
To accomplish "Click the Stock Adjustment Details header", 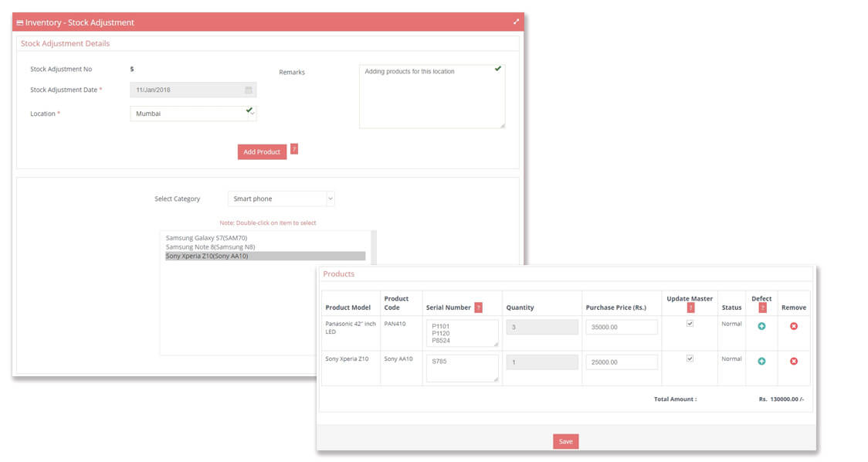I will coord(66,43).
